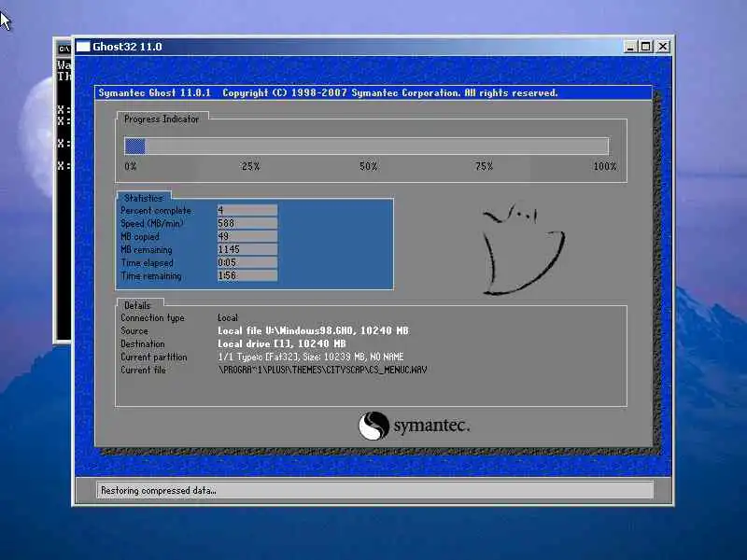The height and width of the screenshot is (560, 747).
Task: Click the 100% progress marker
Action: [605, 166]
